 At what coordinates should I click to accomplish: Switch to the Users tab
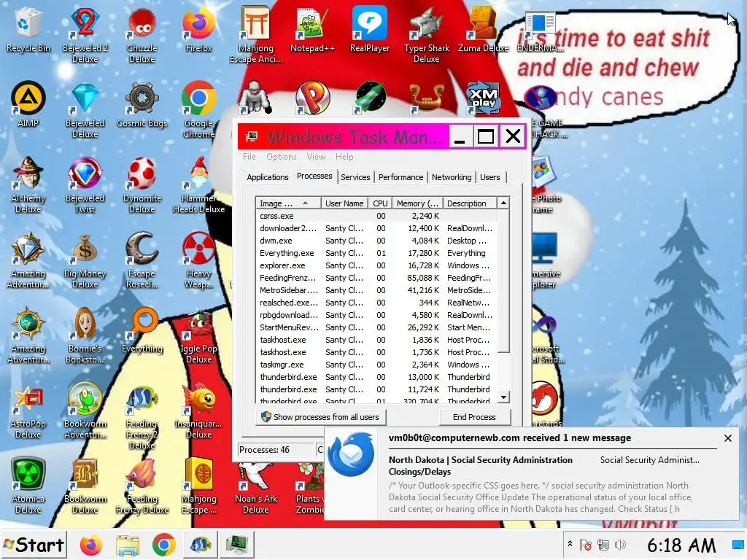click(x=489, y=177)
